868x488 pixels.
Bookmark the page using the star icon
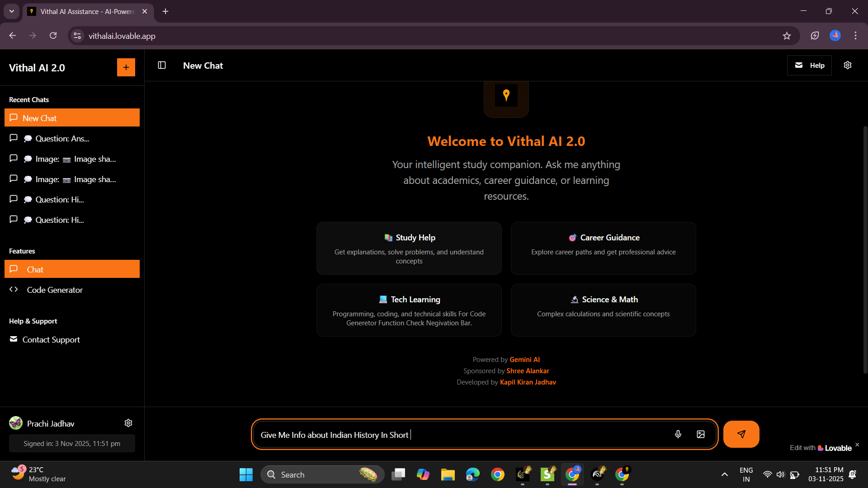pos(787,36)
